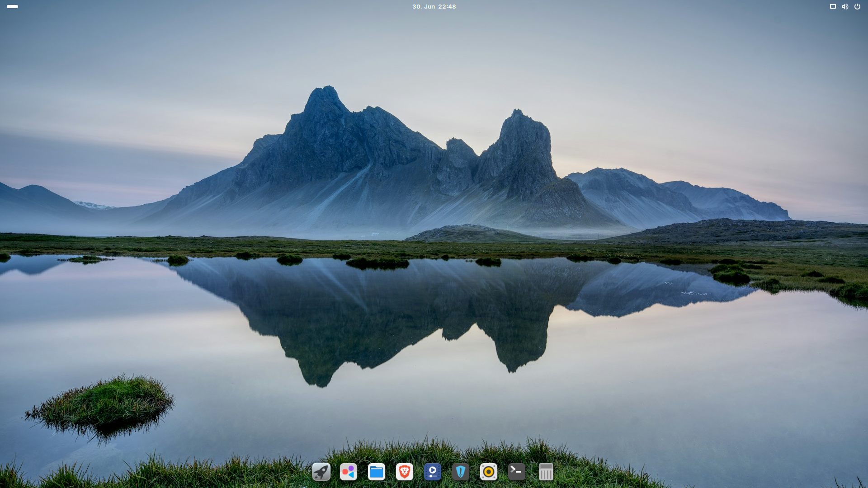Open the volume speaker indicator
Screen dimensions: 868x488
[845, 6]
